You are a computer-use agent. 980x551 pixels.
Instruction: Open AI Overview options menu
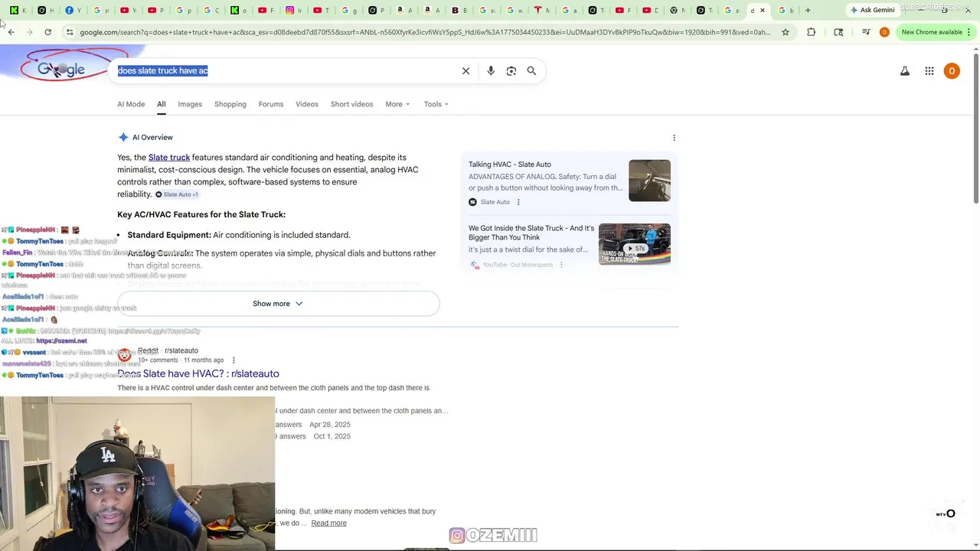pos(674,138)
